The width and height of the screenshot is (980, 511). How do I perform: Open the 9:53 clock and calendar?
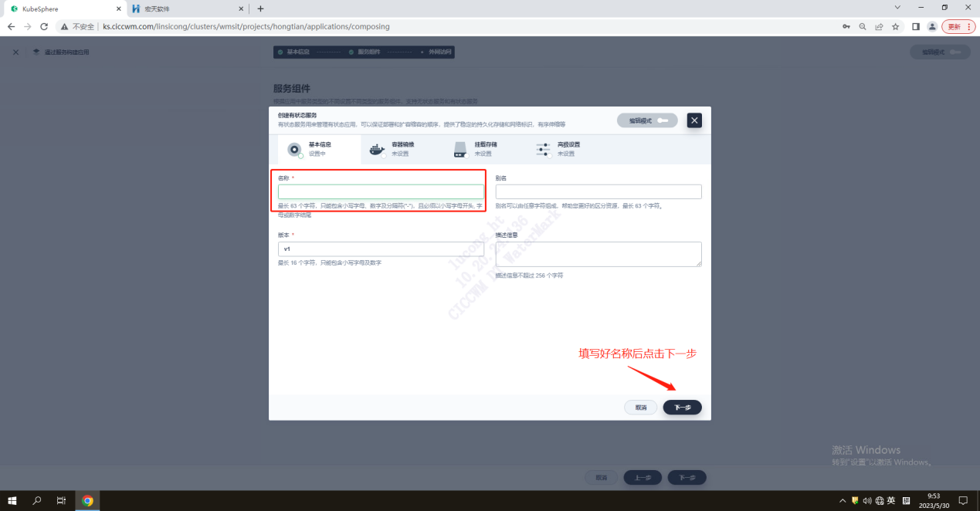click(934, 500)
